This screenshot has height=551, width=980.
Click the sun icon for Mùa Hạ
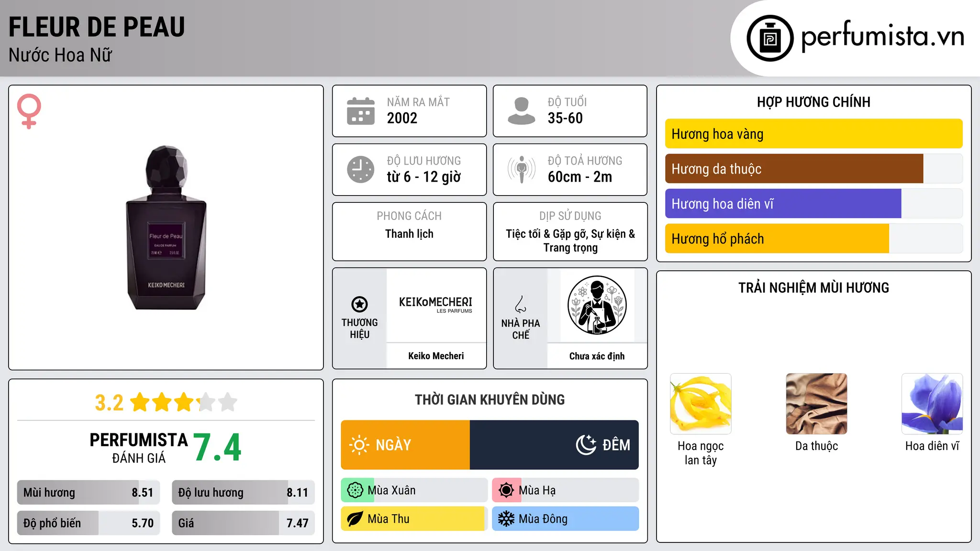pos(506,490)
